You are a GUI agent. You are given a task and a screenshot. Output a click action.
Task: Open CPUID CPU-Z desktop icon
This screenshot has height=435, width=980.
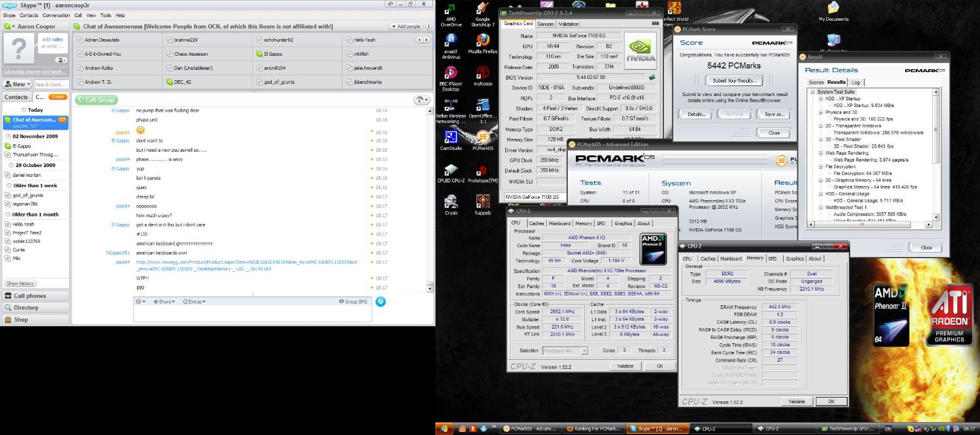pos(451,173)
